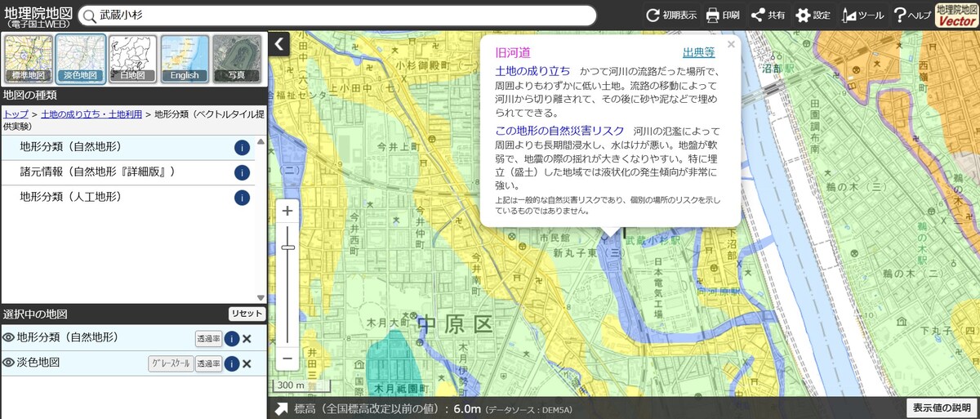Open ヘルプ help
Image resolution: width=980 pixels, height=419 pixels.
912,15
